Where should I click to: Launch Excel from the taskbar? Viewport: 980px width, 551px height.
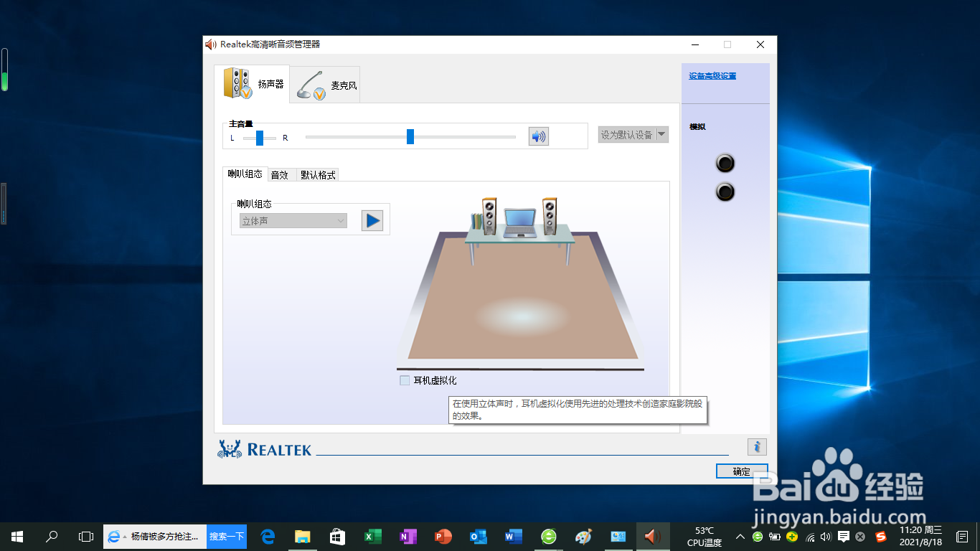tap(373, 536)
